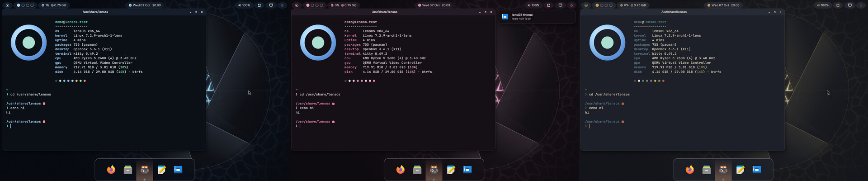The height and width of the screenshot is (181, 868).
Task: Click gold power icon in top bar
Action: click(x=861, y=5)
